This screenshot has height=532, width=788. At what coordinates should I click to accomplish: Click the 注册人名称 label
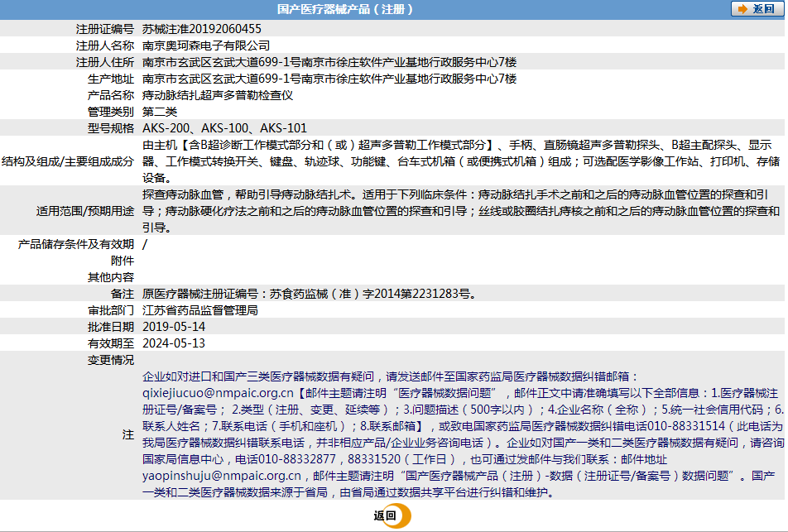pos(105,46)
